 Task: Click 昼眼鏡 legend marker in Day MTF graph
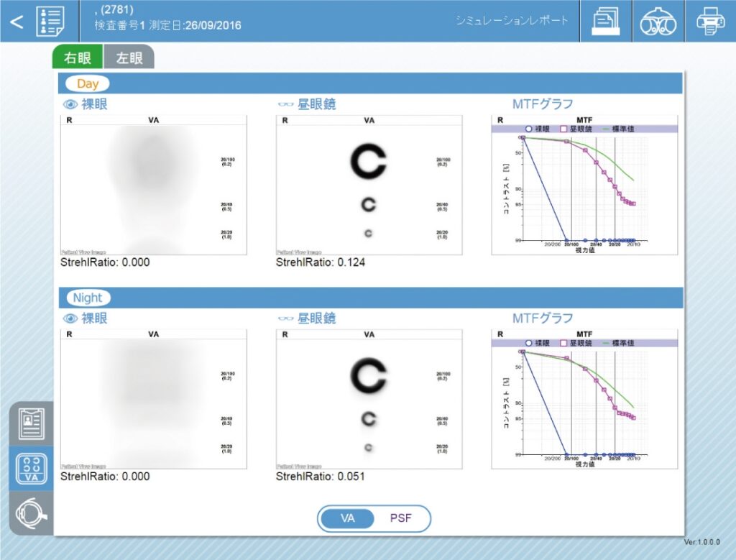click(x=563, y=129)
